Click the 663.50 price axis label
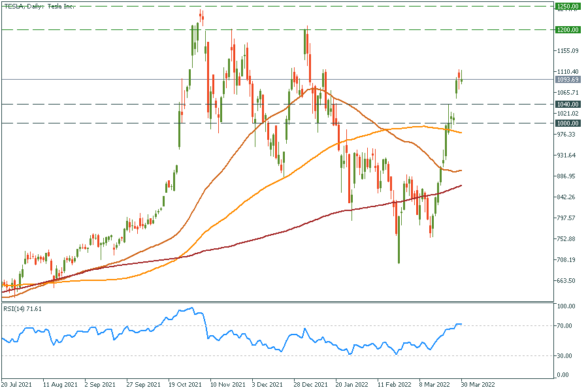 point(566,281)
